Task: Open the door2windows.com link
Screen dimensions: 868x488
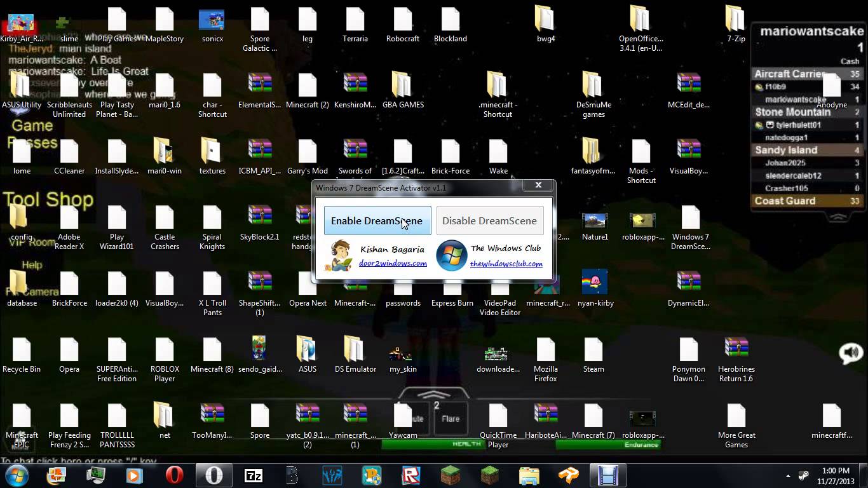Action: 393,263
